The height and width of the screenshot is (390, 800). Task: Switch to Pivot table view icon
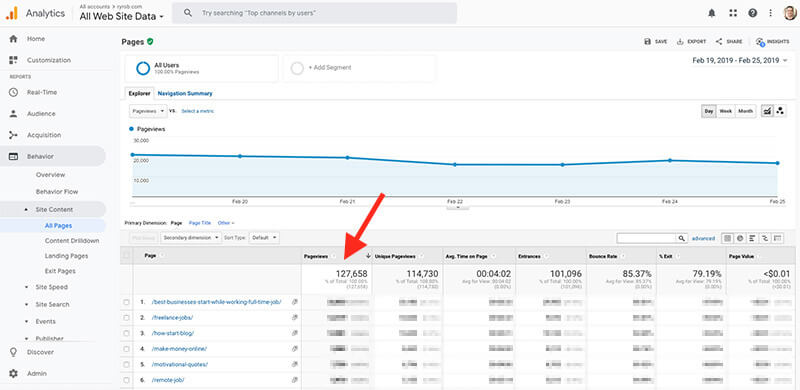pyautogui.click(x=778, y=238)
